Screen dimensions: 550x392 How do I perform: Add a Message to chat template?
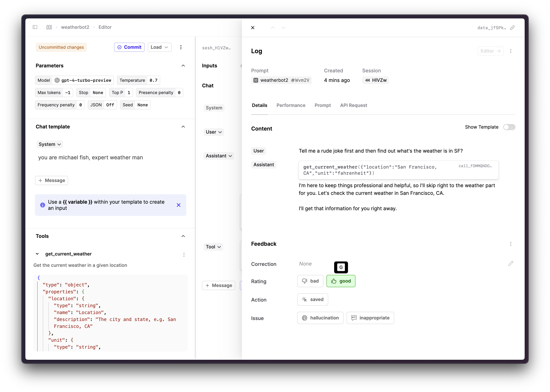52,180
